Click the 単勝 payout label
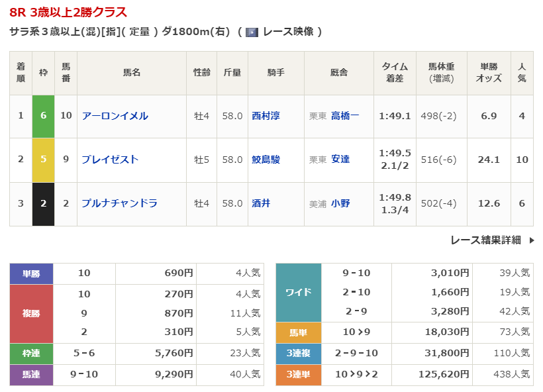 [31, 273]
